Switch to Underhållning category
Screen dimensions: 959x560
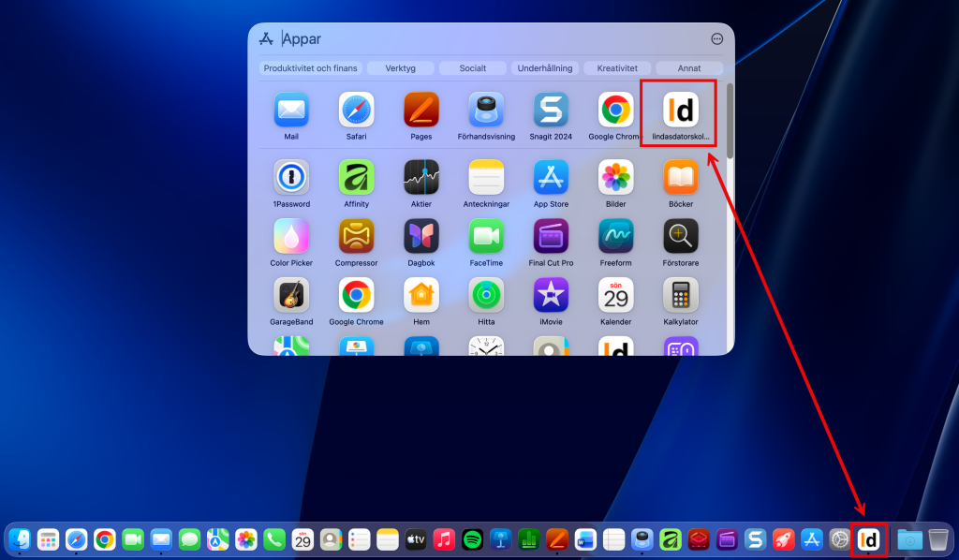click(x=544, y=67)
